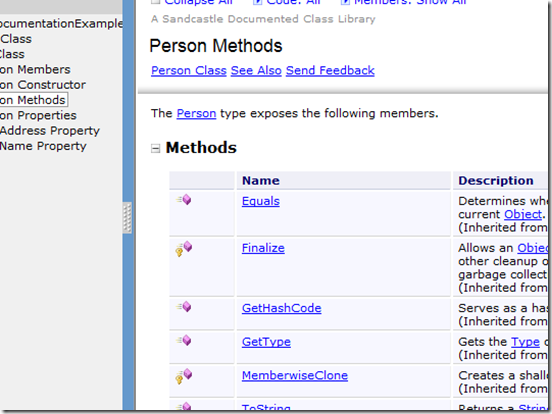
Task: Click the Send Feedback link
Action: [330, 70]
